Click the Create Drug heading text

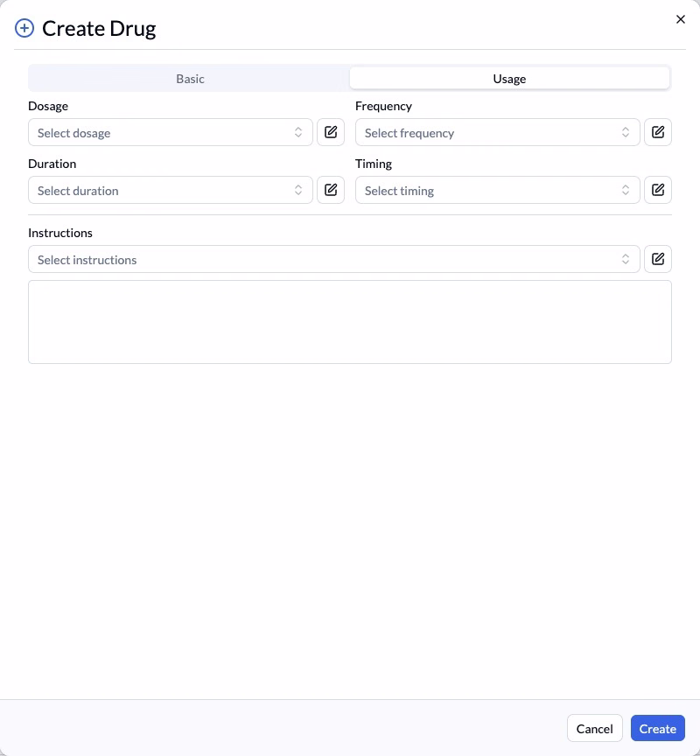click(x=99, y=29)
